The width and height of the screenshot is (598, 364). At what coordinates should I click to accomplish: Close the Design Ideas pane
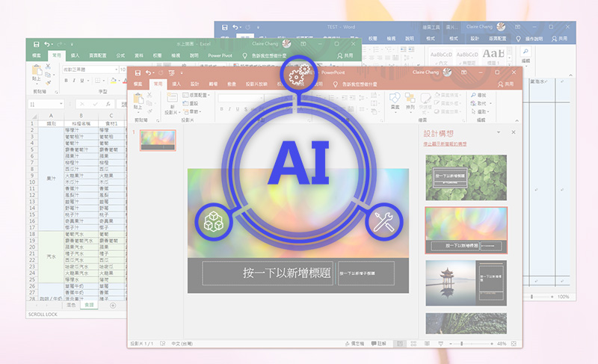[514, 132]
